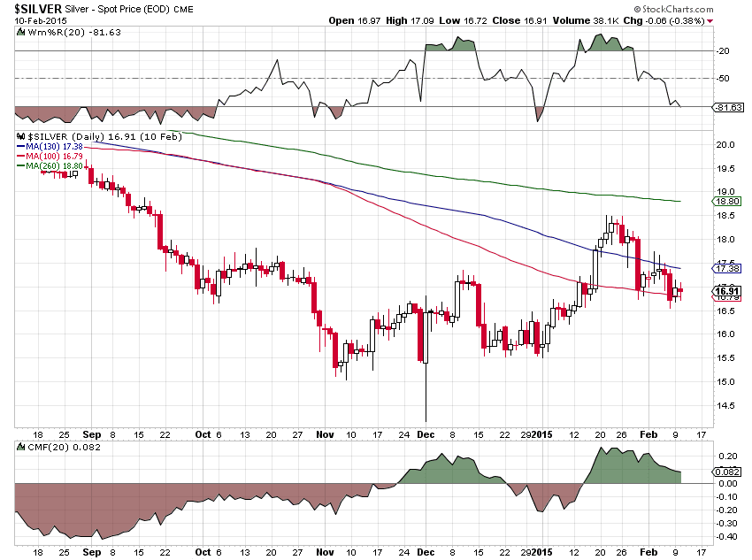The image size is (752, 560).
Task: Select the red MA(100) legend line
Action: (x=20, y=157)
